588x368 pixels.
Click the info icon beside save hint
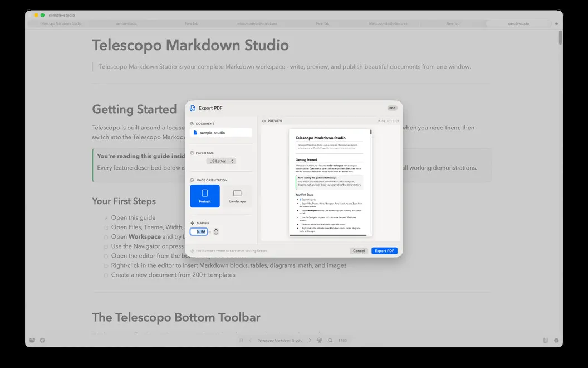pos(192,251)
